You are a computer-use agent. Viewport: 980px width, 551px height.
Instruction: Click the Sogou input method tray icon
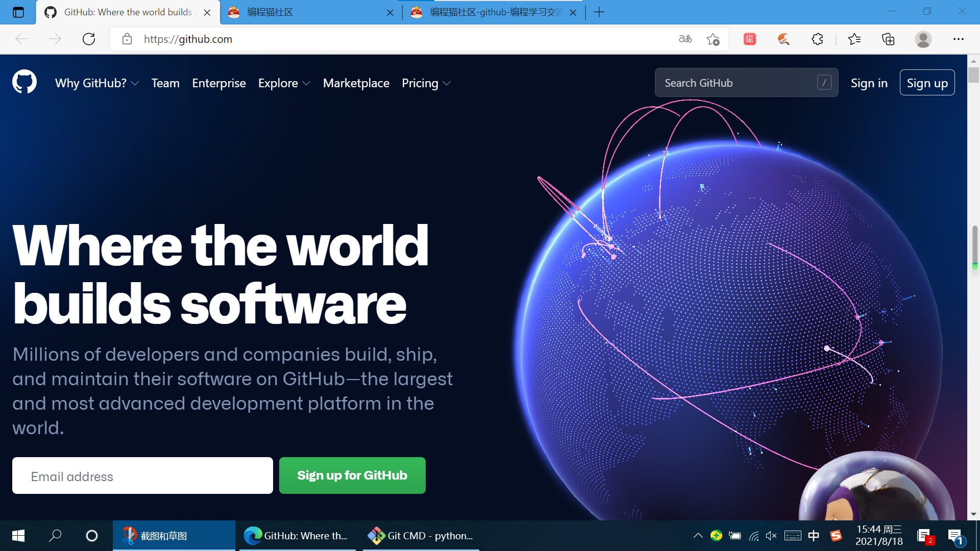tap(836, 536)
